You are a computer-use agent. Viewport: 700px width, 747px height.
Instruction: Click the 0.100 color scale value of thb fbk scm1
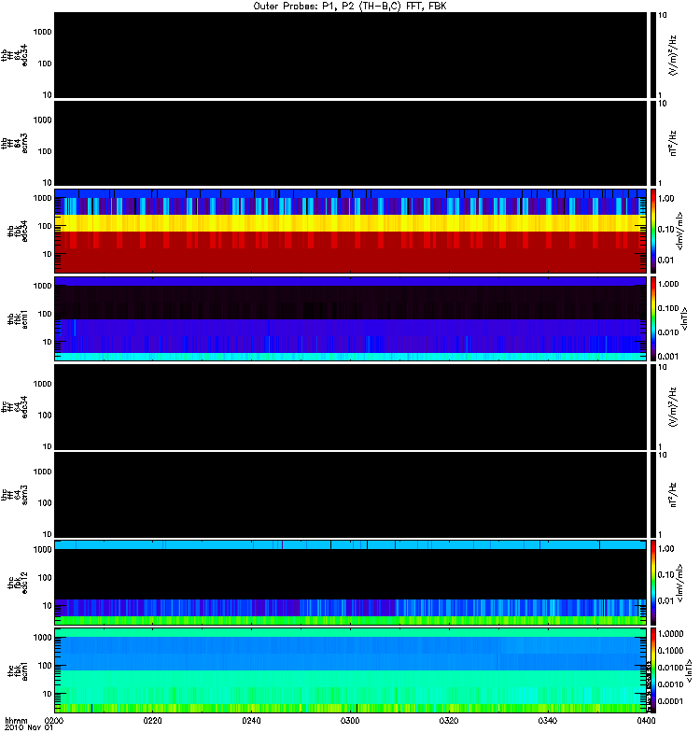click(x=668, y=308)
